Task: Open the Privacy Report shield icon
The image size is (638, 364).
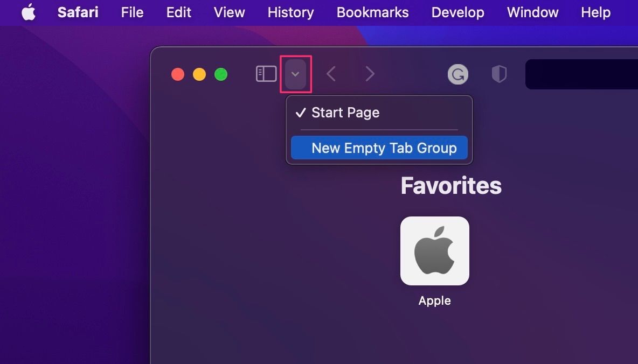Action: (500, 74)
